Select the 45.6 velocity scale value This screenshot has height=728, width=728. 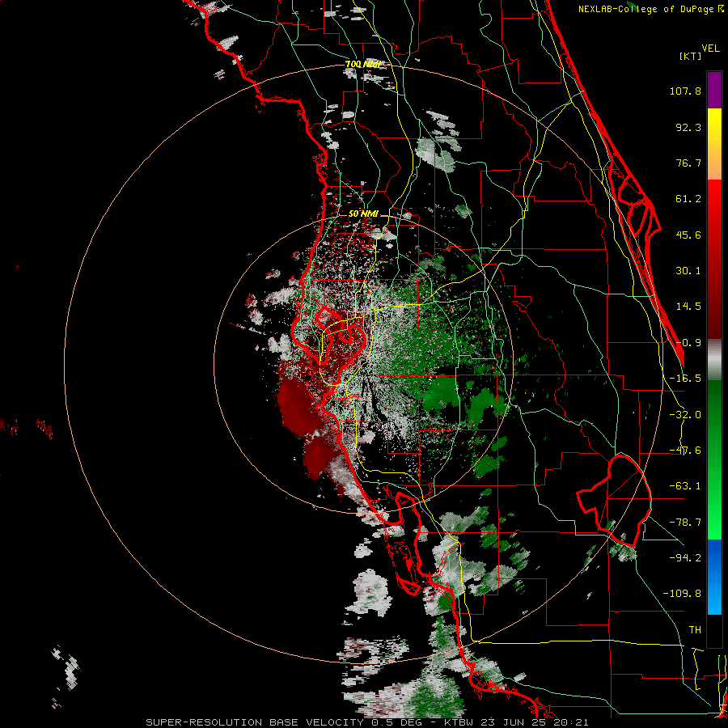[688, 235]
